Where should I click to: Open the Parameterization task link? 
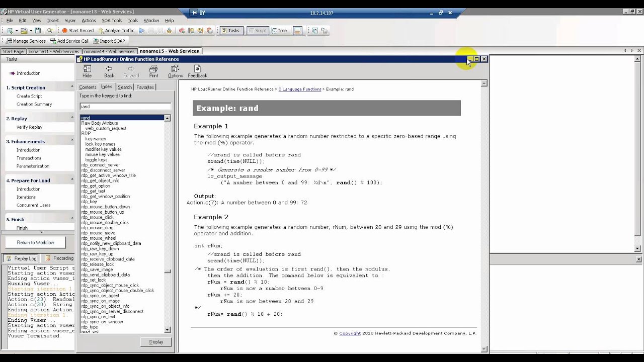coord(33,166)
